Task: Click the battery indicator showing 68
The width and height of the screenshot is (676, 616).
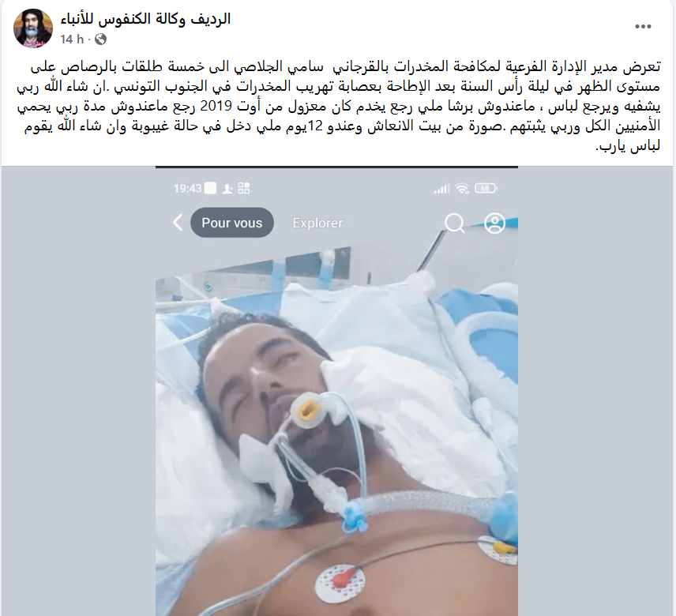Action: 486,189
